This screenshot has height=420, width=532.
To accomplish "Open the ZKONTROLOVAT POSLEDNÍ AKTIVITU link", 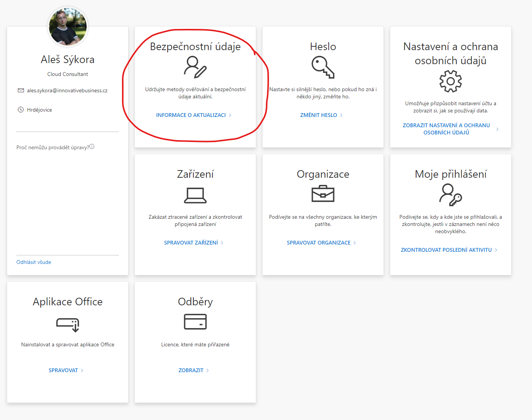I will point(446,250).
